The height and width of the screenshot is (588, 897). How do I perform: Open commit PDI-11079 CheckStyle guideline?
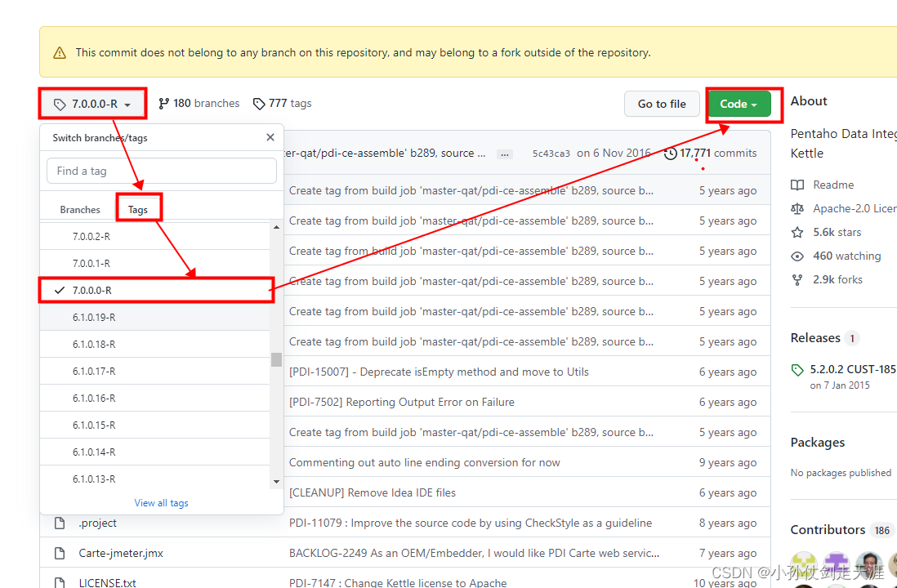(x=471, y=523)
